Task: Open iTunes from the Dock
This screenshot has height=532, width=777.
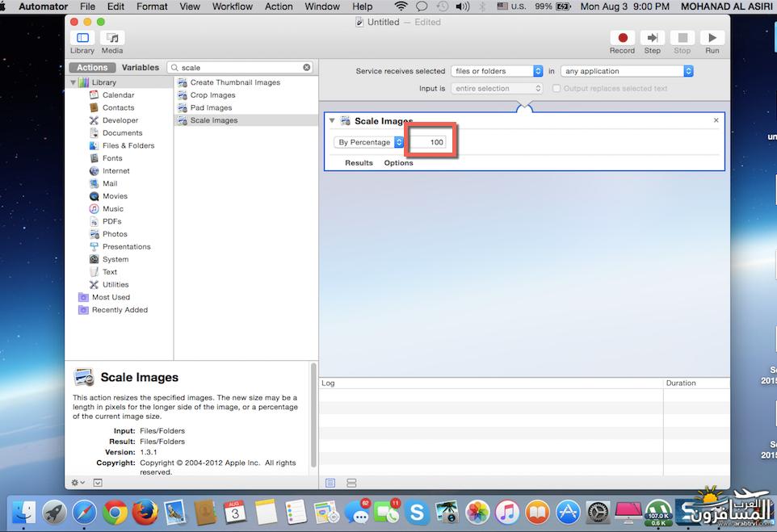Action: (507, 512)
